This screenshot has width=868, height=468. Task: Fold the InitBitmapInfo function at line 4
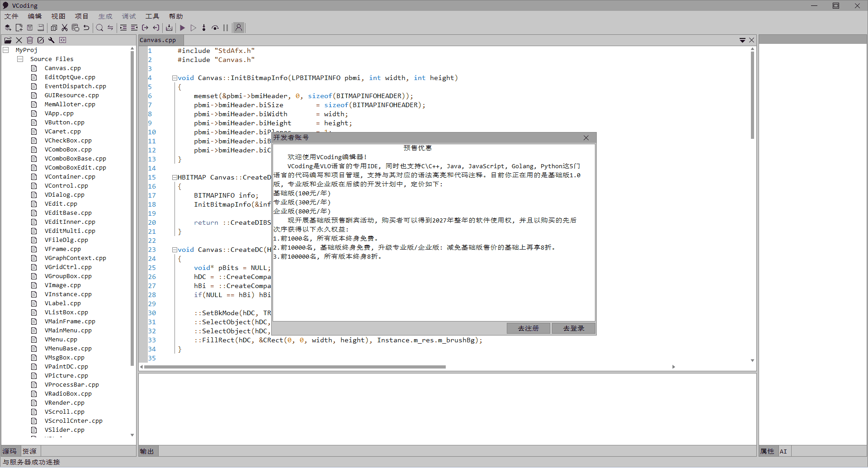[175, 78]
